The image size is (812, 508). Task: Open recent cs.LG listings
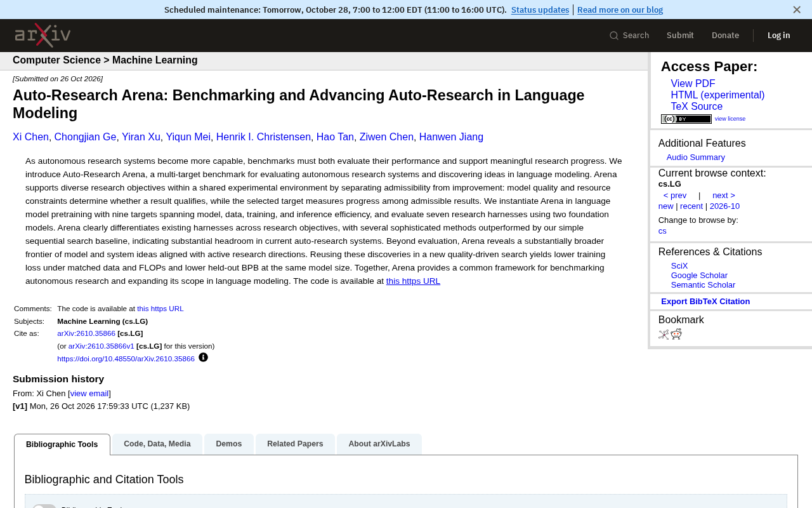coord(691,206)
